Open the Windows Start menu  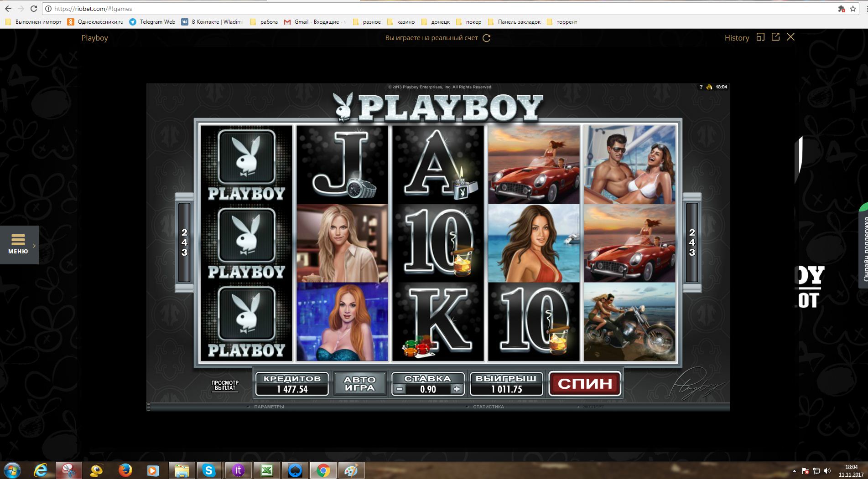point(12,470)
